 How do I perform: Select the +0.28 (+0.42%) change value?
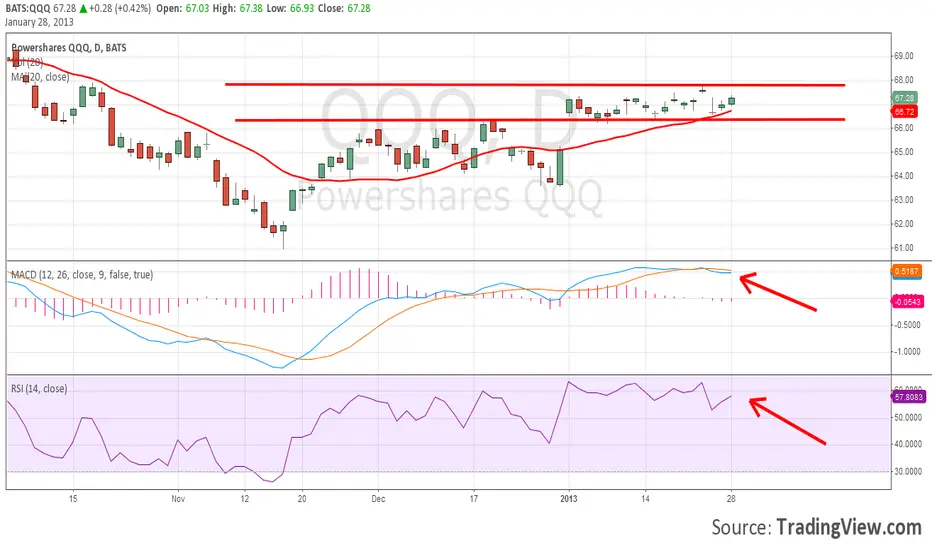[119, 9]
